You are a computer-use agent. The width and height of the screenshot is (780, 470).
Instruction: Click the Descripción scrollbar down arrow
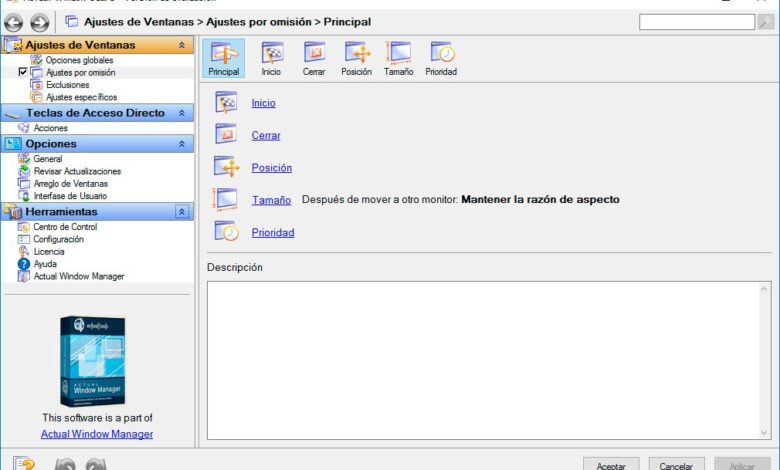click(764, 433)
